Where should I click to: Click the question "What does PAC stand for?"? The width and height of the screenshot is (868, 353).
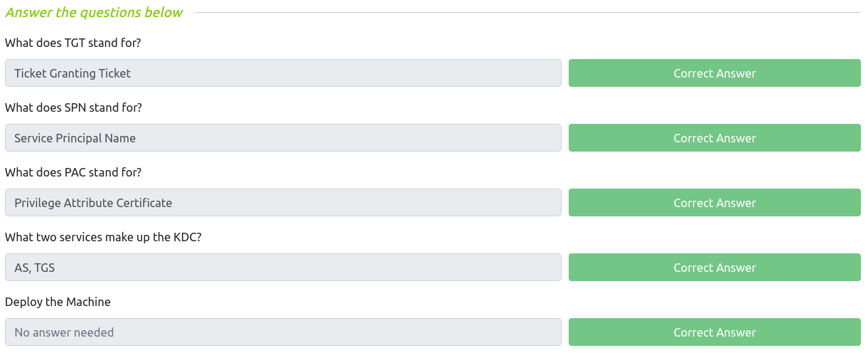click(73, 172)
